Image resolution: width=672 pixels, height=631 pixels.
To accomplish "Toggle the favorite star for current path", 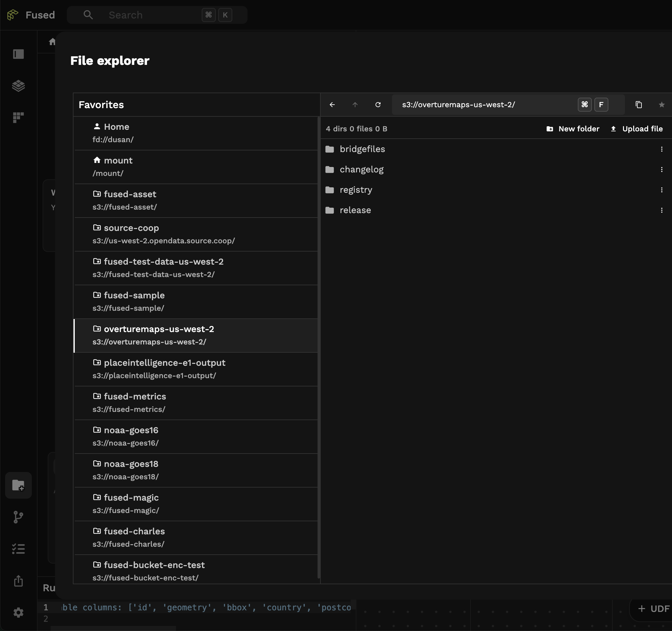I will (661, 105).
